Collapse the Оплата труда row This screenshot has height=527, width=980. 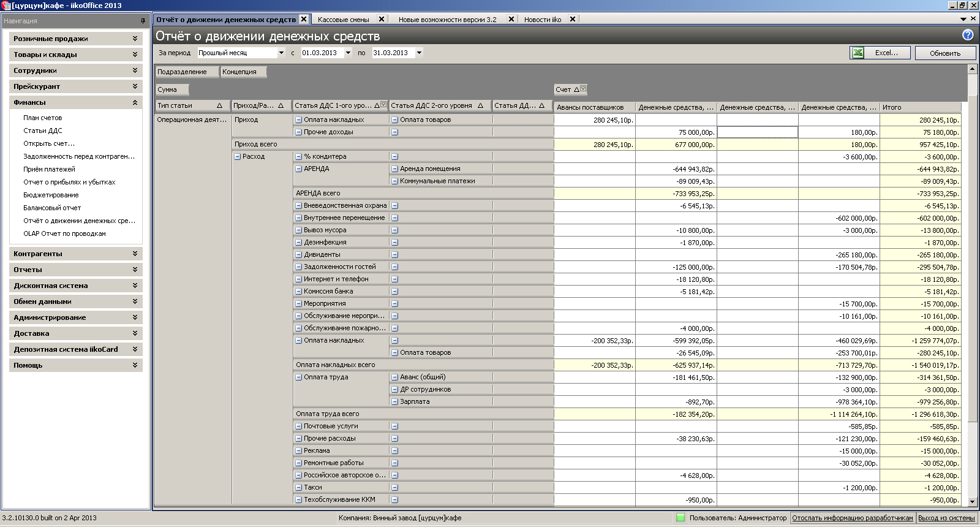click(298, 377)
